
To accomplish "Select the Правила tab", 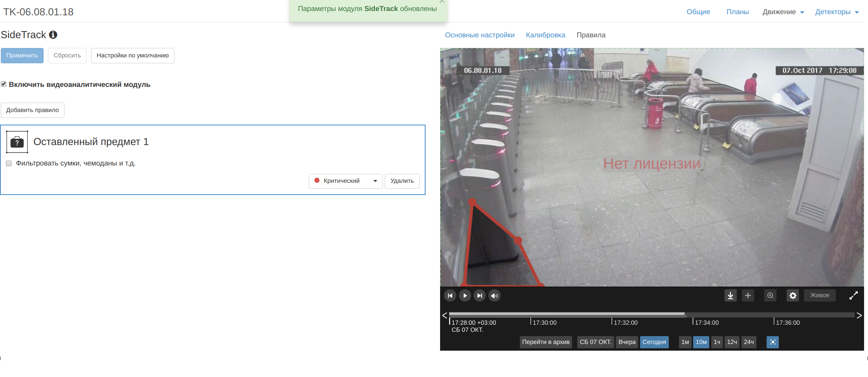I will (x=591, y=35).
